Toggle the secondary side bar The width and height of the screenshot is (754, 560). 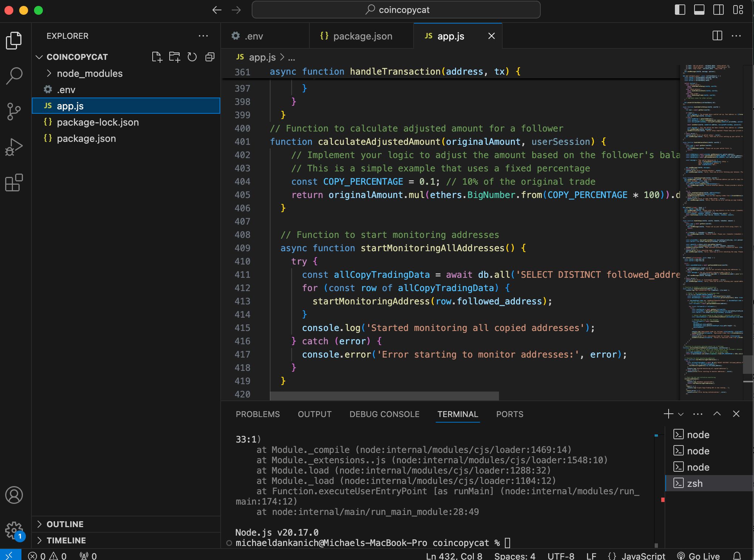[x=719, y=10]
